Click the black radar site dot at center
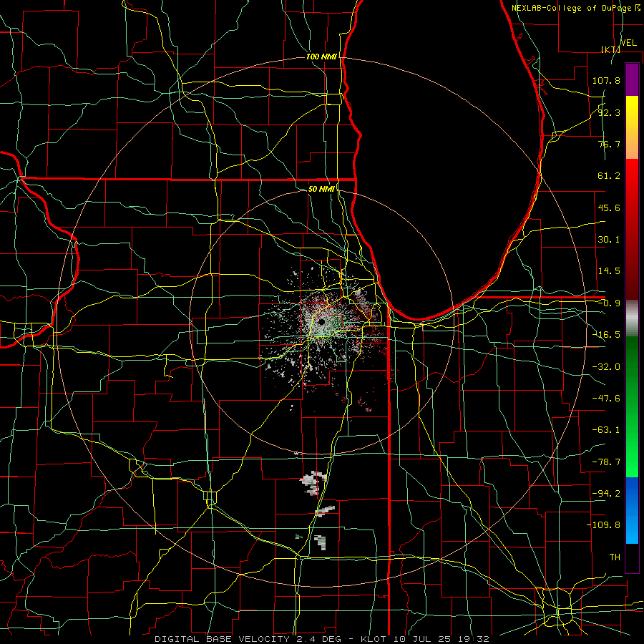Image resolution: width=644 pixels, height=644 pixels. click(x=321, y=321)
